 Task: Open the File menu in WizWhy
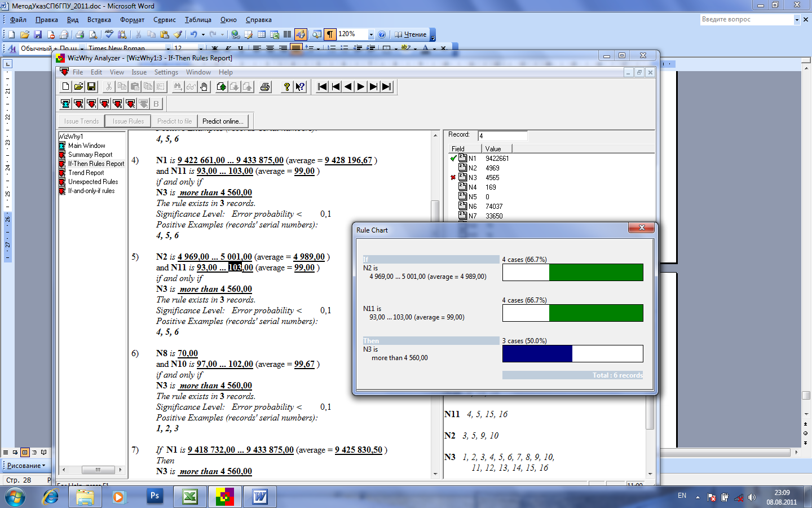pyautogui.click(x=78, y=72)
